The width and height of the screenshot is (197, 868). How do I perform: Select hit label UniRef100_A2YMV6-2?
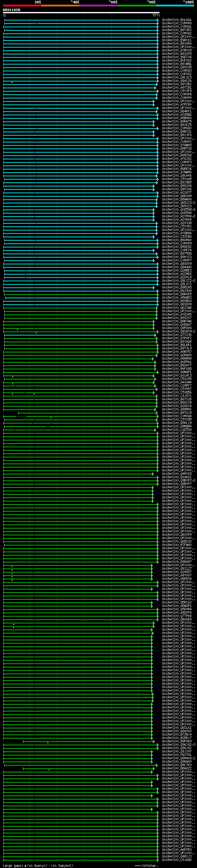179,216
